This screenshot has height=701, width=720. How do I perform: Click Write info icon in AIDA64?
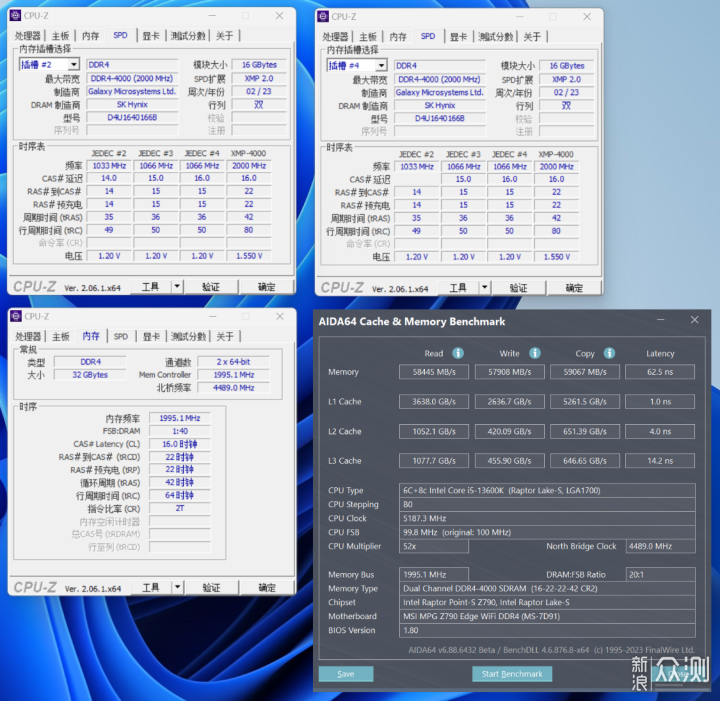[x=534, y=353]
